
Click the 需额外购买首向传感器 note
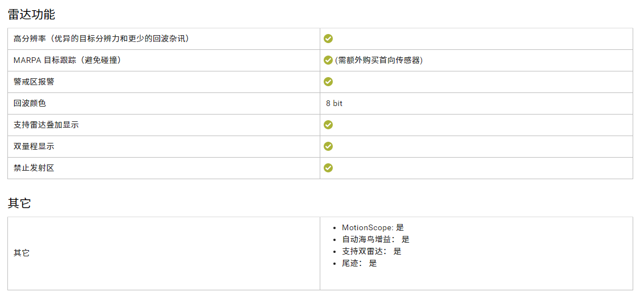pyautogui.click(x=378, y=60)
